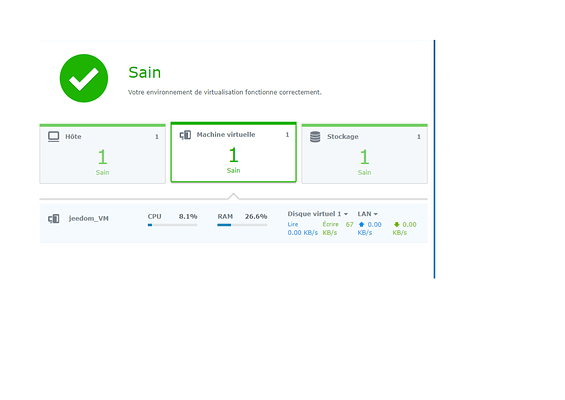Open the Disque virtuel 1 dropdown
The image size is (565, 400).
317,214
